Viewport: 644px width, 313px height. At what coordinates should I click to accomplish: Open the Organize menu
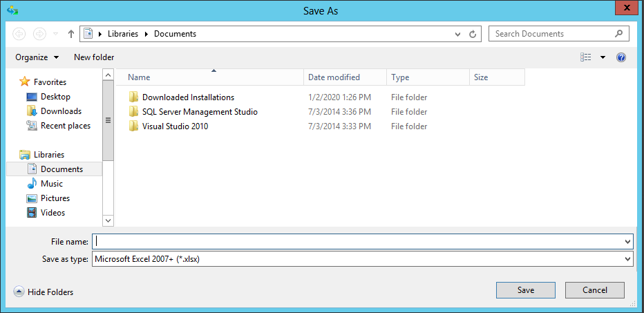pos(37,57)
